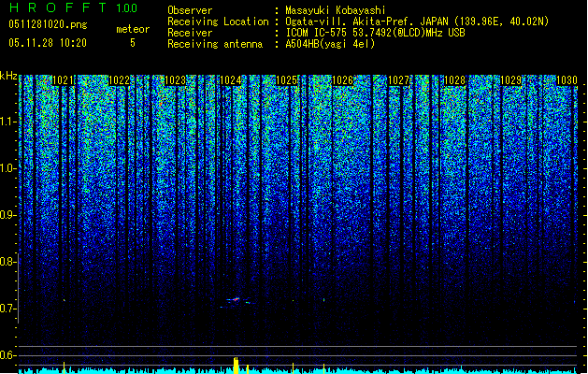Click the 1021 time marker

tap(64, 80)
